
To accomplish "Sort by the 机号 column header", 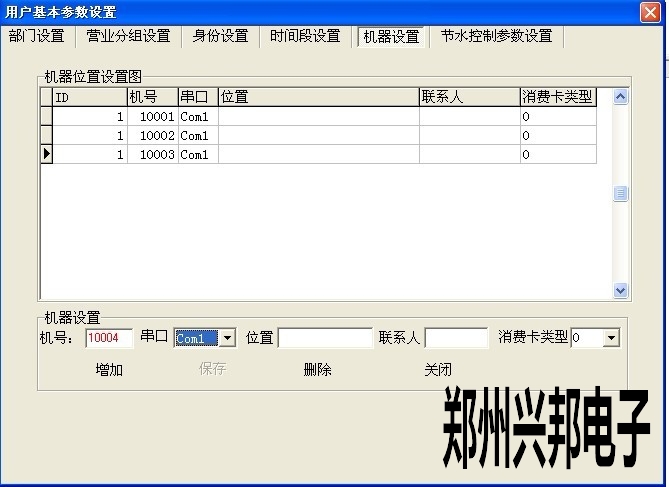I will pos(152,97).
